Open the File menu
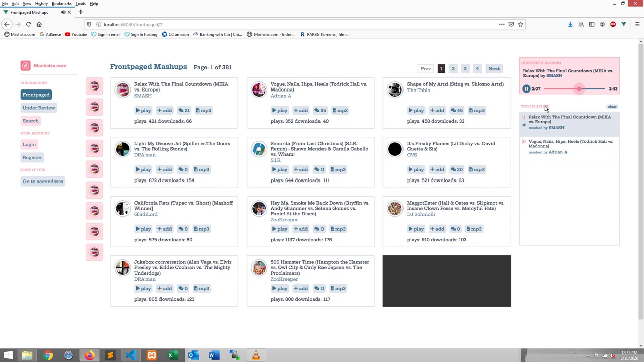This screenshot has height=362, width=644. point(5,3)
